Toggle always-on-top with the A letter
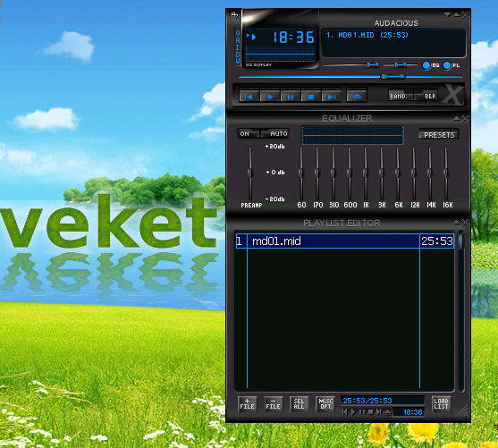The width and height of the screenshot is (498, 448). click(238, 39)
